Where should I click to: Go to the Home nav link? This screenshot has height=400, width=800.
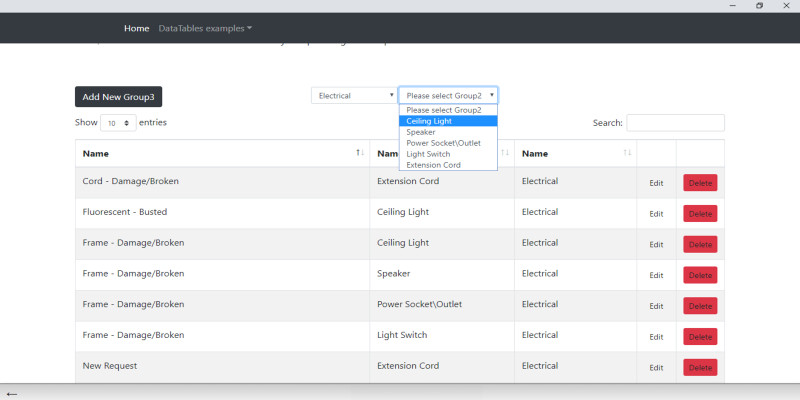click(136, 28)
